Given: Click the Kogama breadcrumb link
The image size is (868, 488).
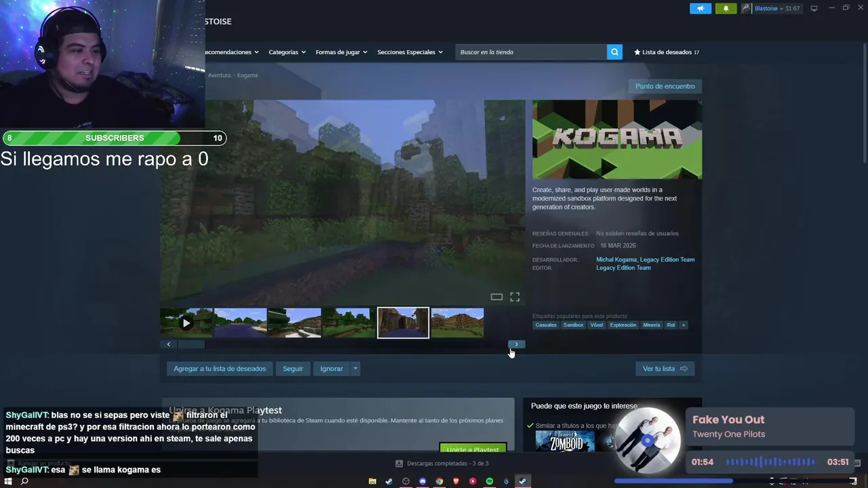Looking at the screenshot, I should (247, 75).
